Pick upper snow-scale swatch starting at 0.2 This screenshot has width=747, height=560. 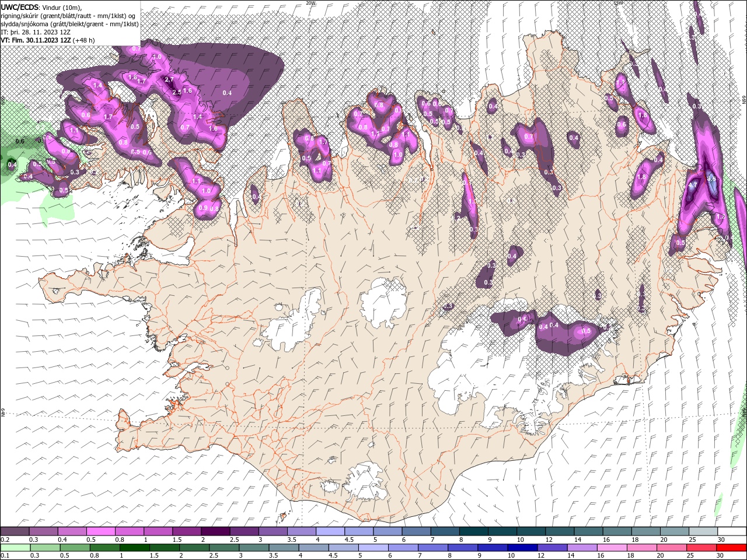point(15,531)
